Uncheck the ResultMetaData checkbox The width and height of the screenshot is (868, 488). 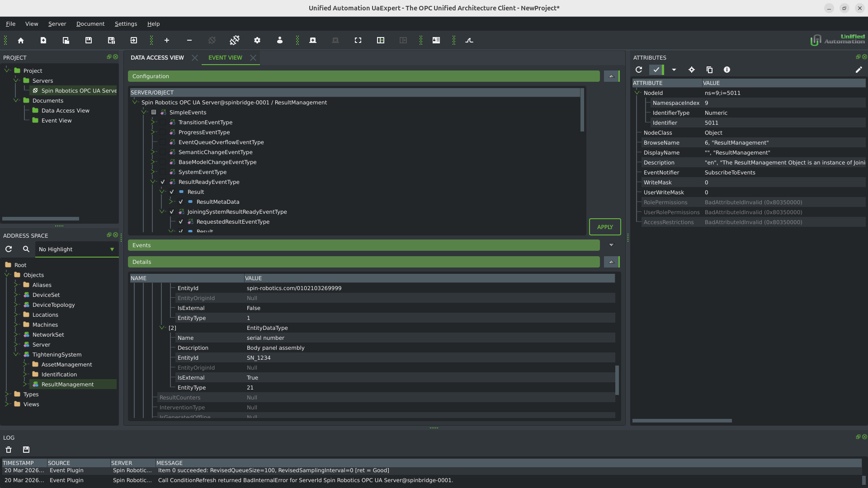[181, 202]
